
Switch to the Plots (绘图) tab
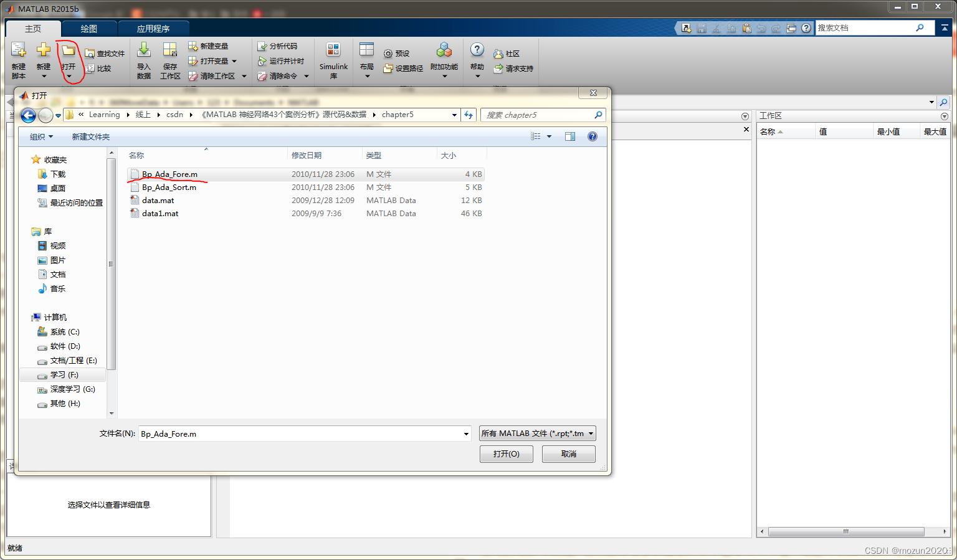coord(89,29)
